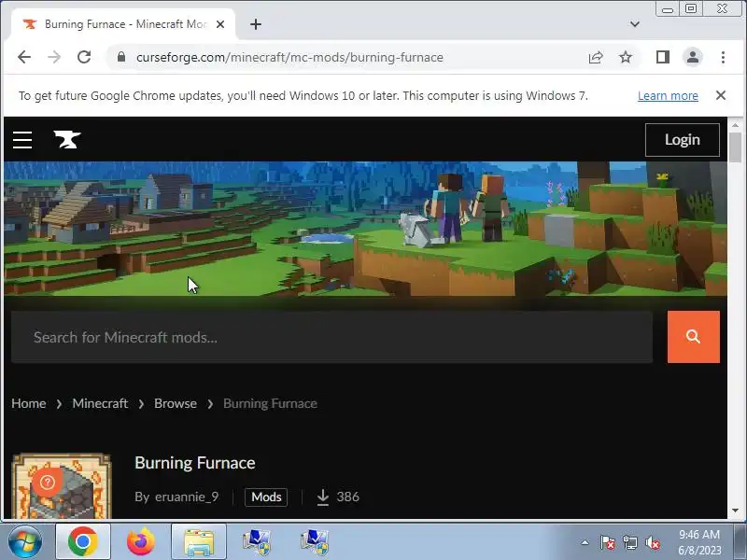Image resolution: width=747 pixels, height=560 pixels.
Task: Click the network tray icon
Action: (629, 542)
